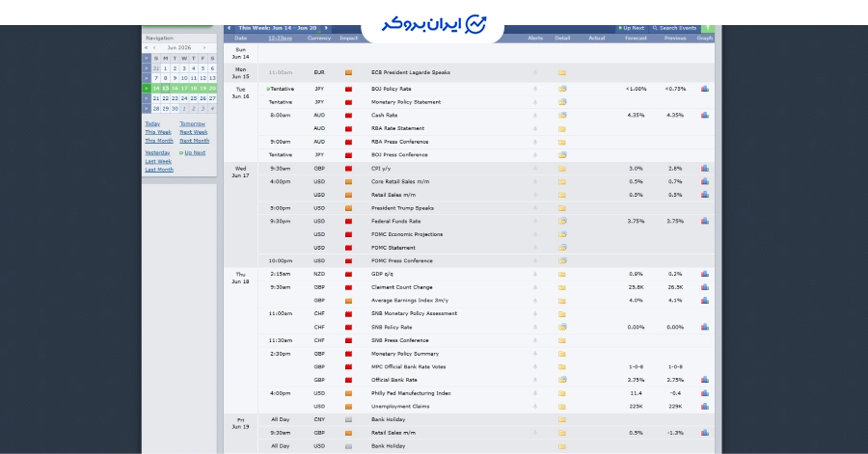Open the Yesterday navigation link

pos(157,152)
